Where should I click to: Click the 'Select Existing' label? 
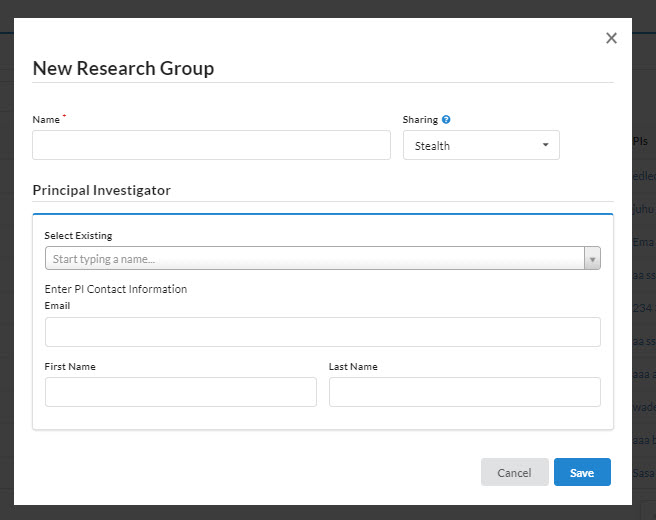click(78, 236)
